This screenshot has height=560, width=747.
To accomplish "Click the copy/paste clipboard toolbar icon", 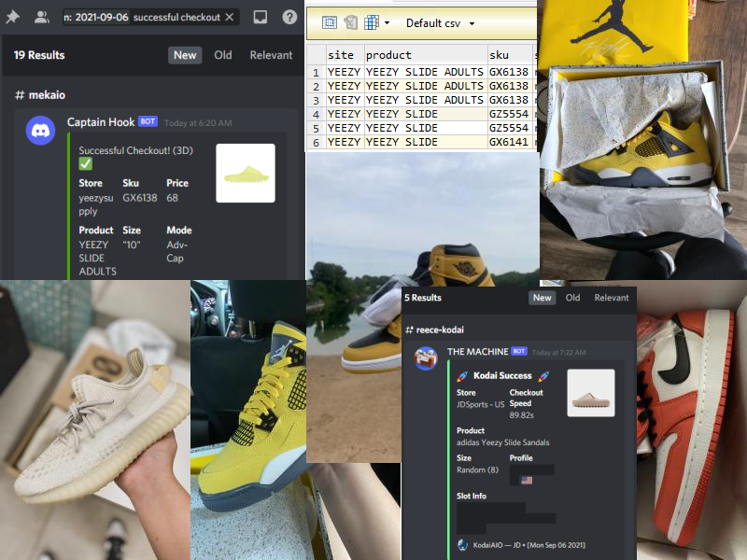I will 351,22.
